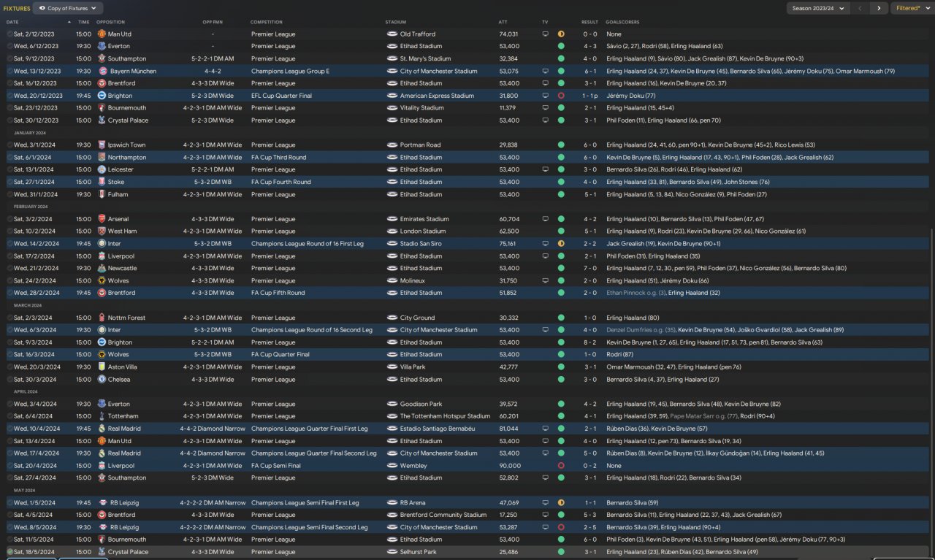Sort by the Att column header
The height and width of the screenshot is (560, 935).
[x=503, y=22]
